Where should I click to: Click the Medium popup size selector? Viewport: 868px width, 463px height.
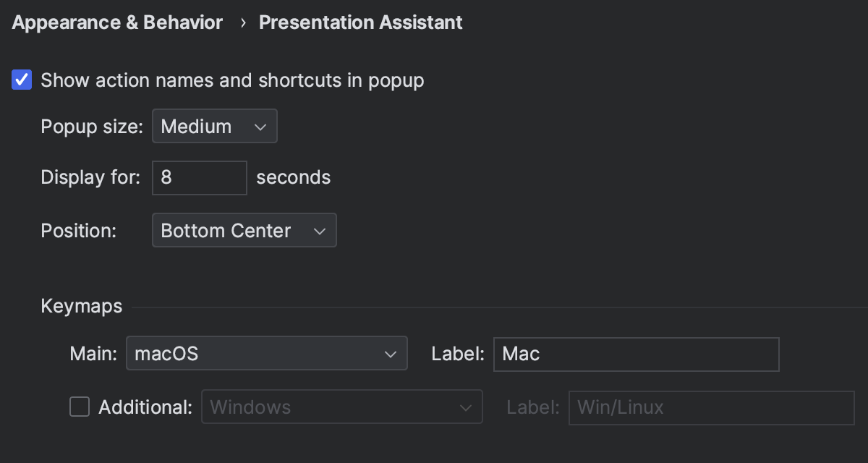pos(214,126)
